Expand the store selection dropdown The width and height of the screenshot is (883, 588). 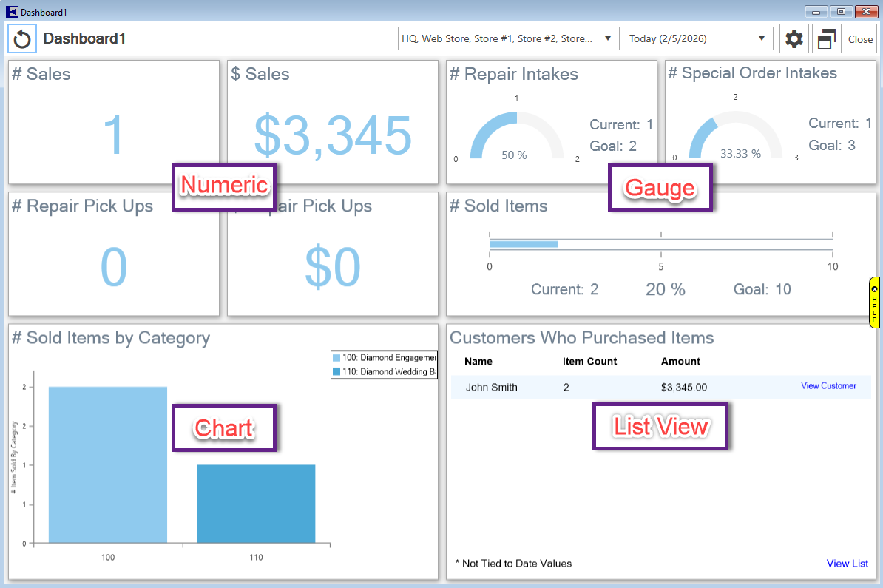coord(507,39)
